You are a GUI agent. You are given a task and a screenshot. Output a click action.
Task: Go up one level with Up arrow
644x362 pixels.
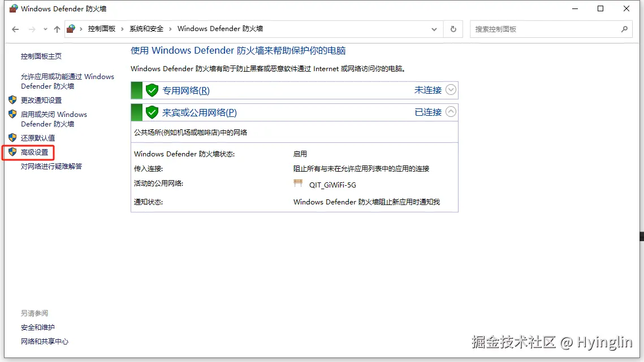tap(57, 29)
